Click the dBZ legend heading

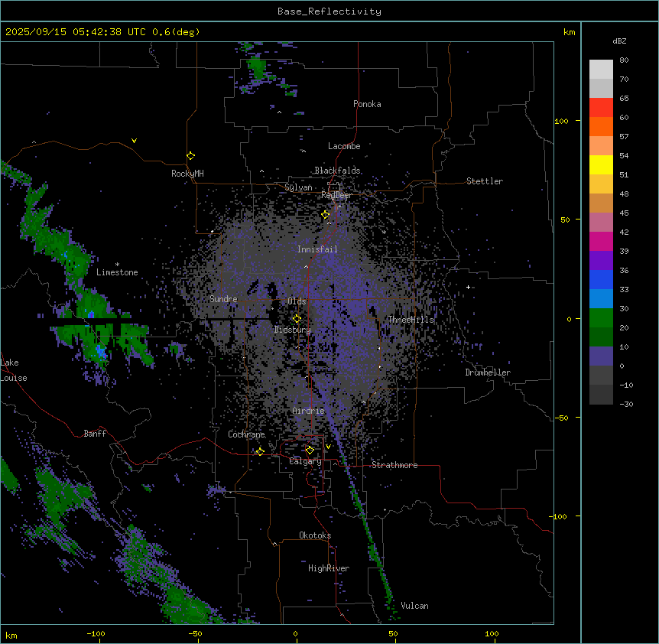(x=619, y=41)
